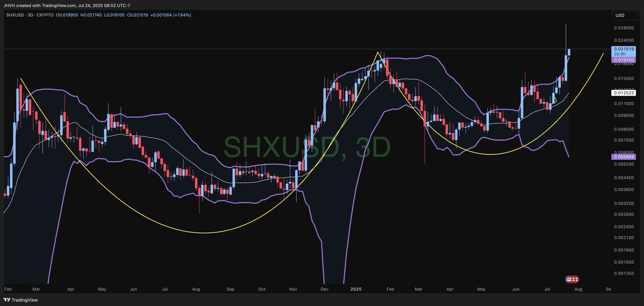Click the high value H0.021740 in legend
This screenshot has height=306, width=644.
[91, 15]
